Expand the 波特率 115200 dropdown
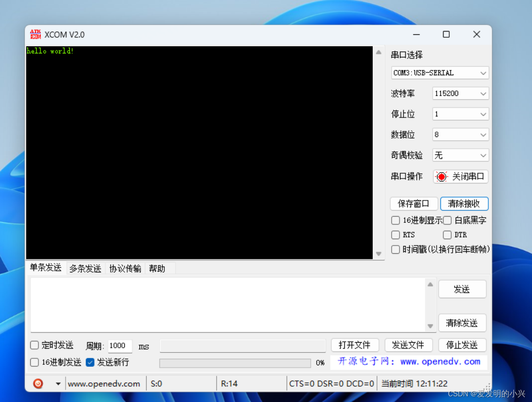This screenshot has width=532, height=402. 460,94
